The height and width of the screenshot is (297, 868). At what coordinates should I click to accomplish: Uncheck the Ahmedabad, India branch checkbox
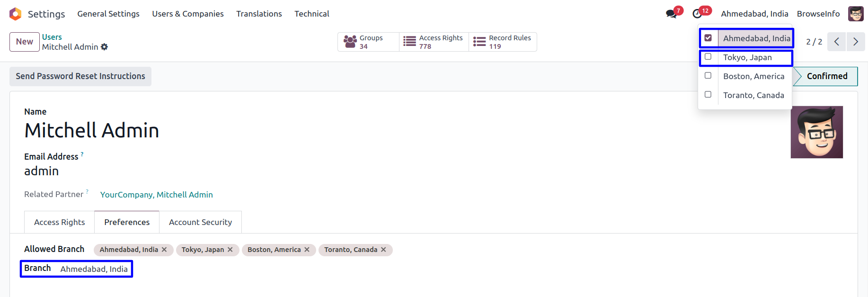coord(708,38)
